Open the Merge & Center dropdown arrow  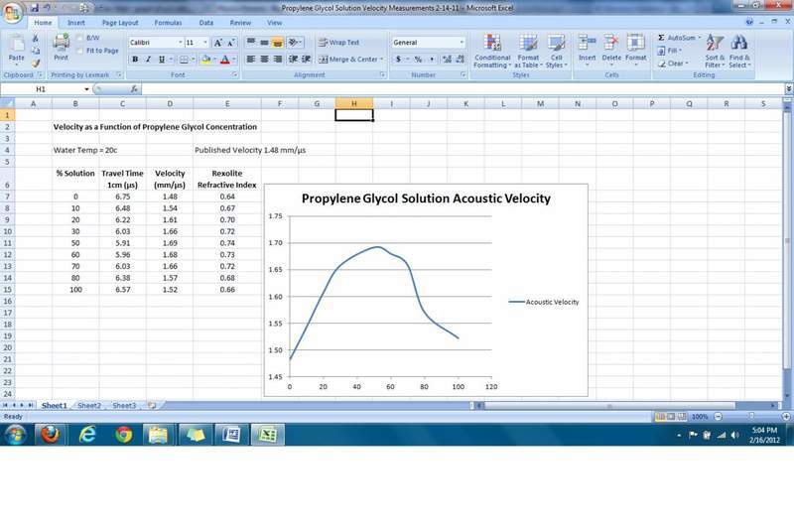click(382, 60)
